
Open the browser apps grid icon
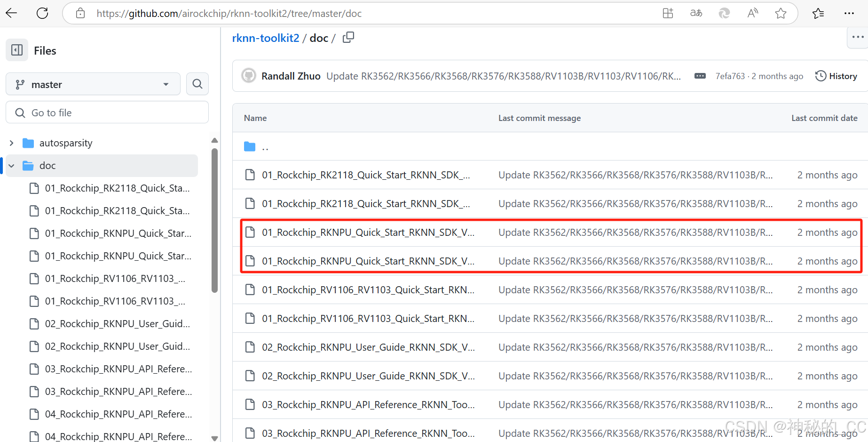tap(668, 13)
